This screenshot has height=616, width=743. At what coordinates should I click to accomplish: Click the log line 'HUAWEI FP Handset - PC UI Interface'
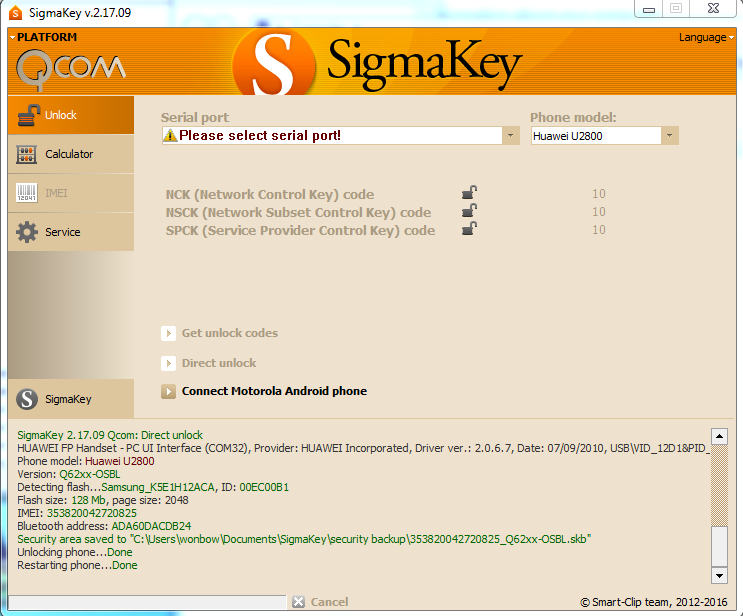(363, 448)
